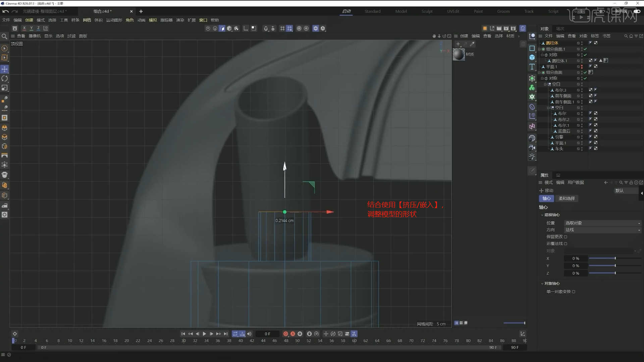Collapse the 对象轴心 section
The height and width of the screenshot is (362, 644).
pyautogui.click(x=542, y=284)
